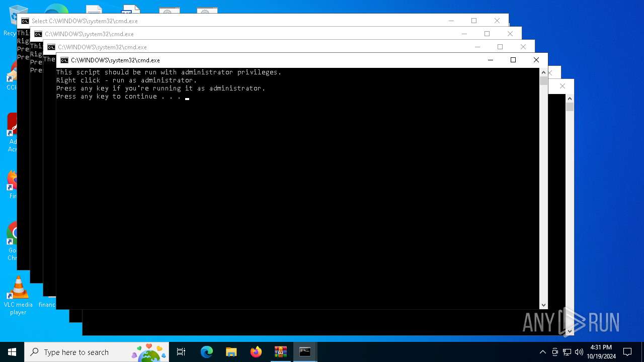Close the third cmd.exe window
The height and width of the screenshot is (362, 644).
tap(523, 47)
